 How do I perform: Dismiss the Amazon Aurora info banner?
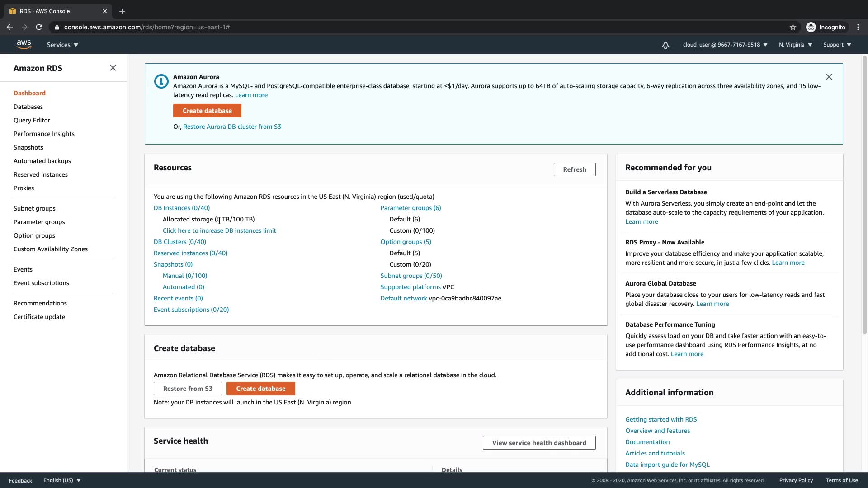[x=829, y=77]
